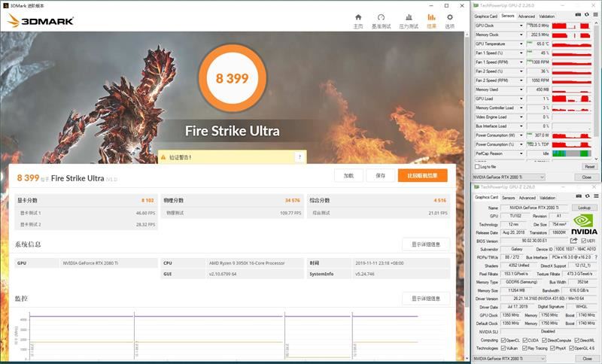This screenshot has width=602, height=364.
Task: Click the Close button in the GPU-Z Graphics Card window
Action: tap(587, 359)
